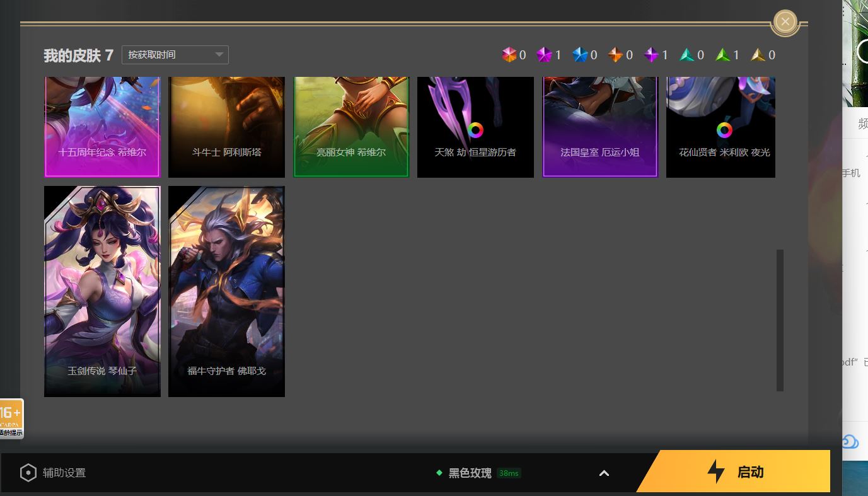This screenshot has width=868, height=496.
Task: Click the blue cloud icon in right window
Action: 851,441
